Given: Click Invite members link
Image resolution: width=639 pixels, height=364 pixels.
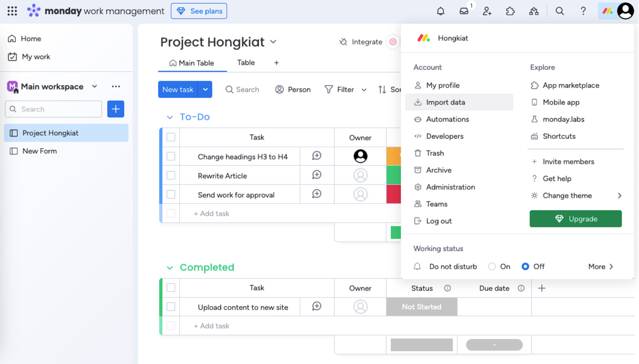Looking at the screenshot, I should (x=568, y=162).
